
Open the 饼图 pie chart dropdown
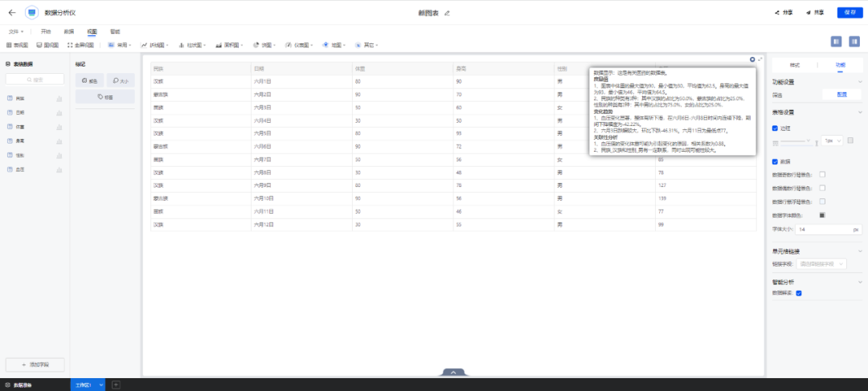(264, 45)
